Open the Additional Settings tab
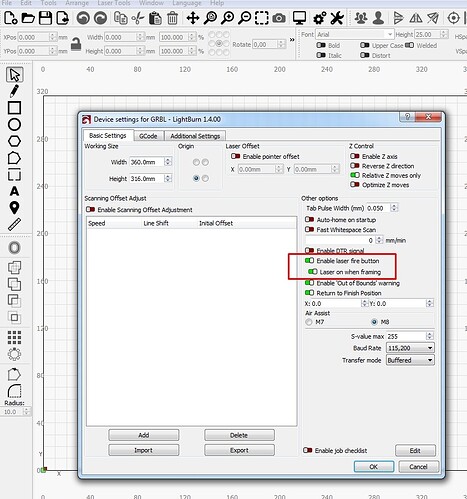 click(195, 136)
